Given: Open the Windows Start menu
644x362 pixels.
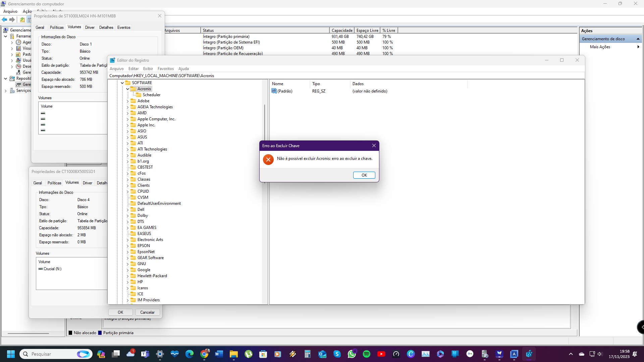Looking at the screenshot, I should pyautogui.click(x=11, y=354).
